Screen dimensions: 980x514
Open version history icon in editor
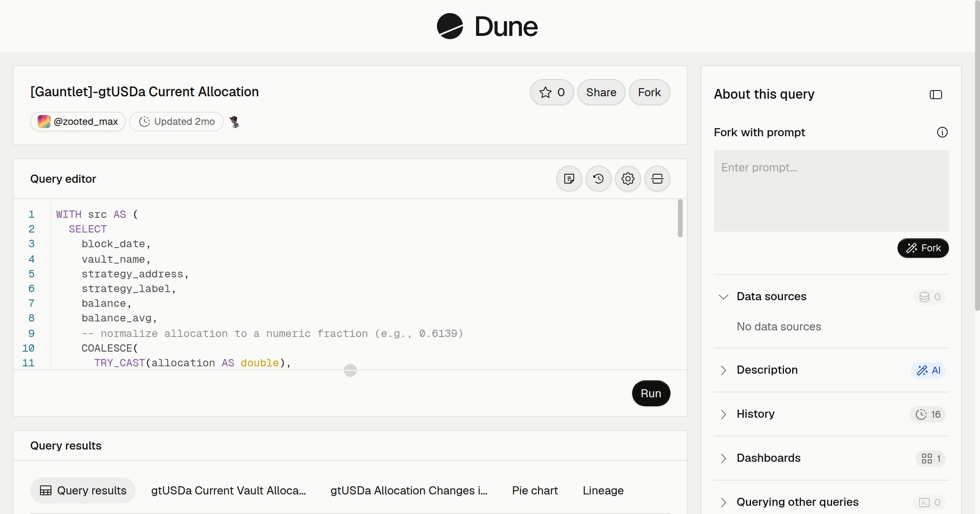(598, 179)
